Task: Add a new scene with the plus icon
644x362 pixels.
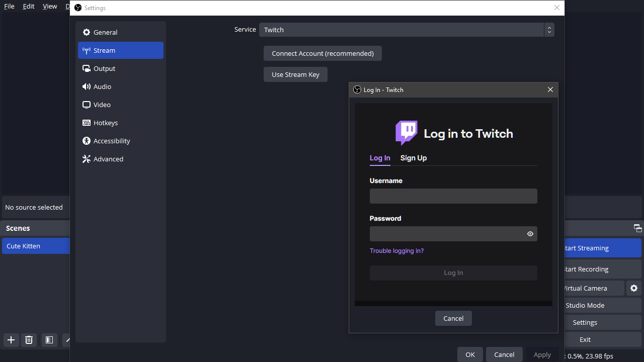Action: (x=11, y=340)
